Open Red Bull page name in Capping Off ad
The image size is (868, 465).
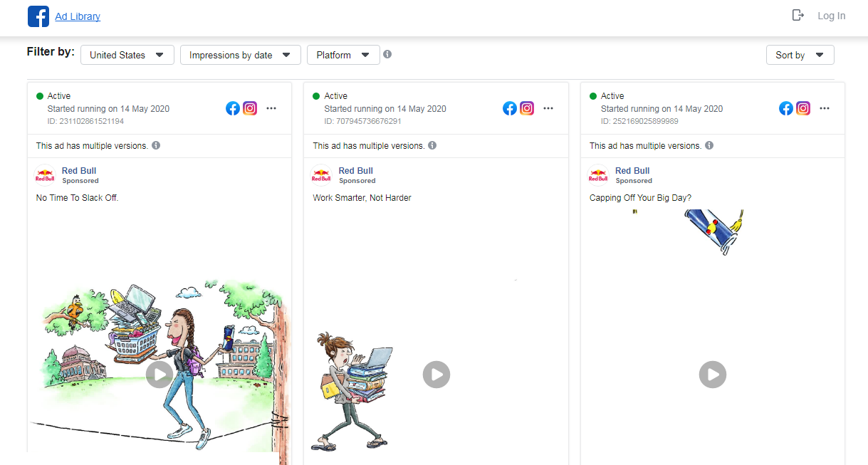(x=632, y=170)
